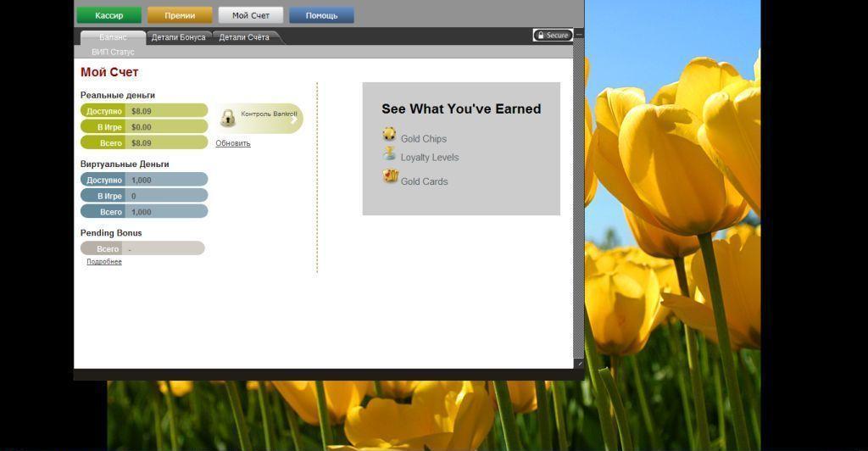Open the Детали Счёта tab
The width and height of the screenshot is (868, 451).
click(x=244, y=37)
